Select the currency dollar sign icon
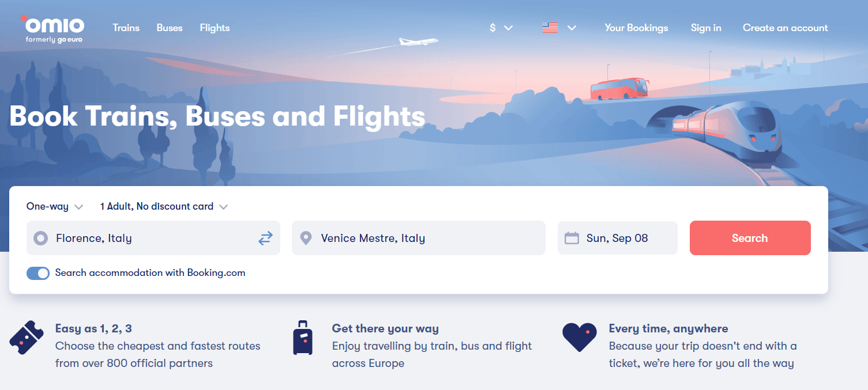This screenshot has height=390, width=868. point(492,27)
